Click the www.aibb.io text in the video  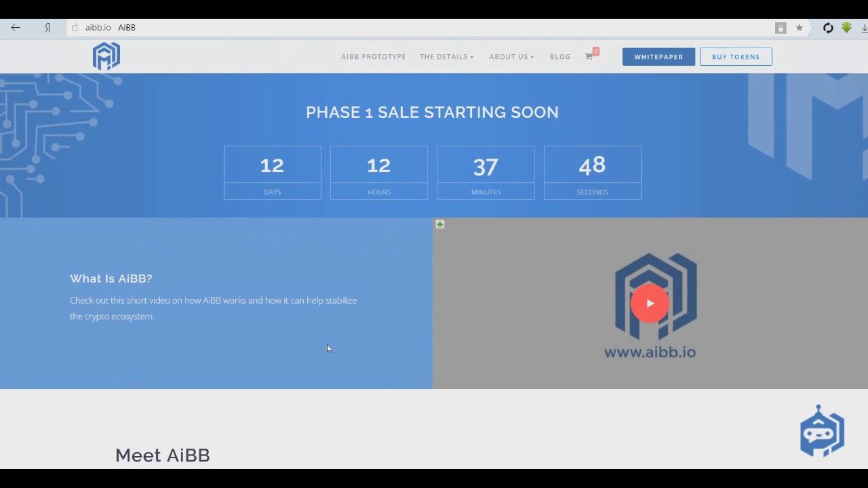click(650, 352)
